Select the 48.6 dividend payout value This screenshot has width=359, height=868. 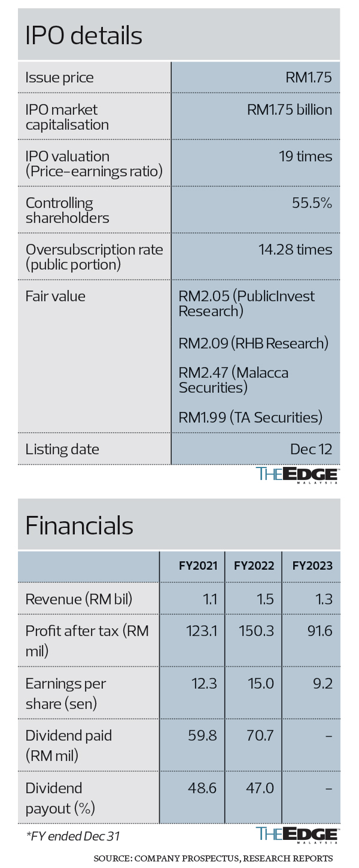205,788
